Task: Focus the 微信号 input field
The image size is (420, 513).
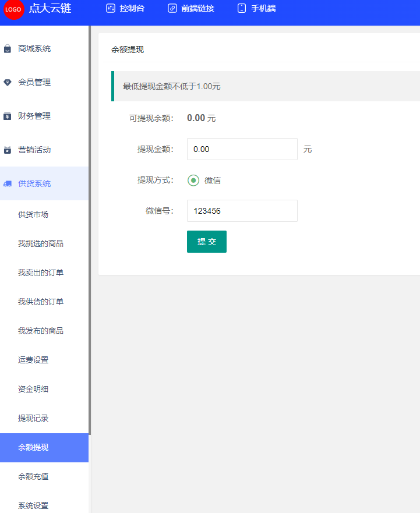Action: click(x=242, y=211)
